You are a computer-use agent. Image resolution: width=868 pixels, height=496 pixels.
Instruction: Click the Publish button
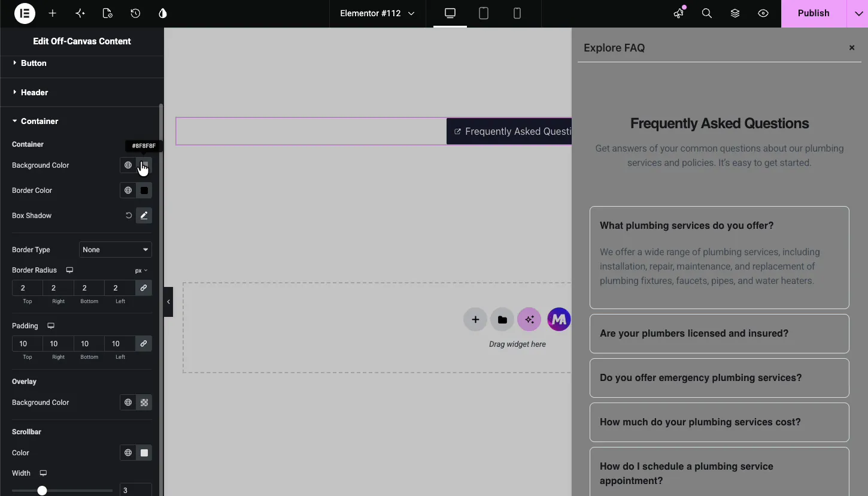[814, 13]
